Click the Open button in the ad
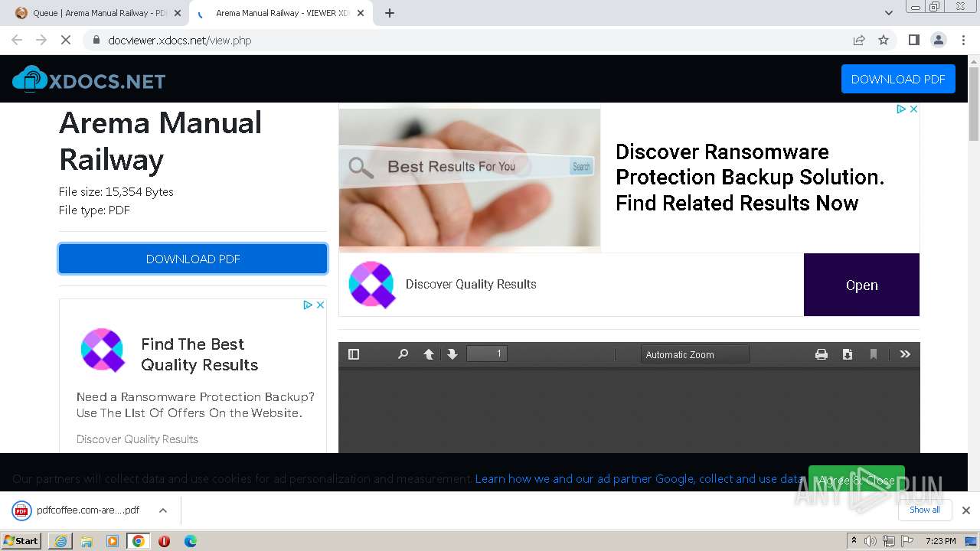Viewport: 980px width, 551px height. [x=861, y=285]
